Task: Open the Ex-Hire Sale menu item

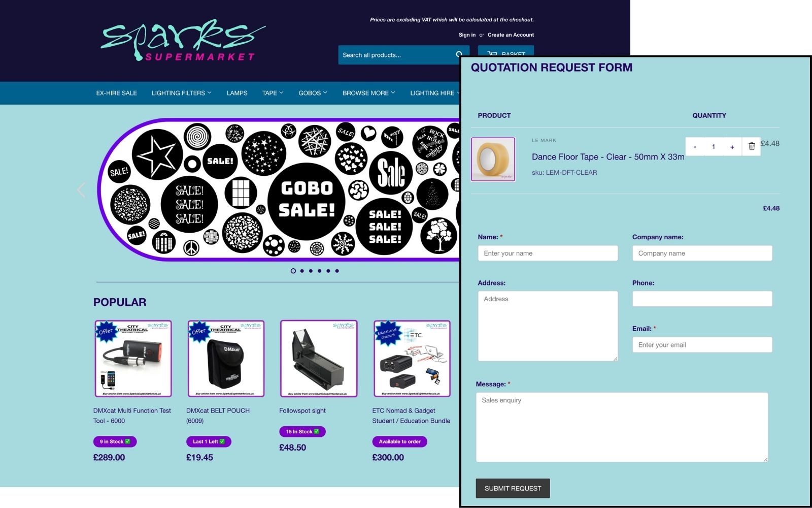Action: [x=116, y=93]
